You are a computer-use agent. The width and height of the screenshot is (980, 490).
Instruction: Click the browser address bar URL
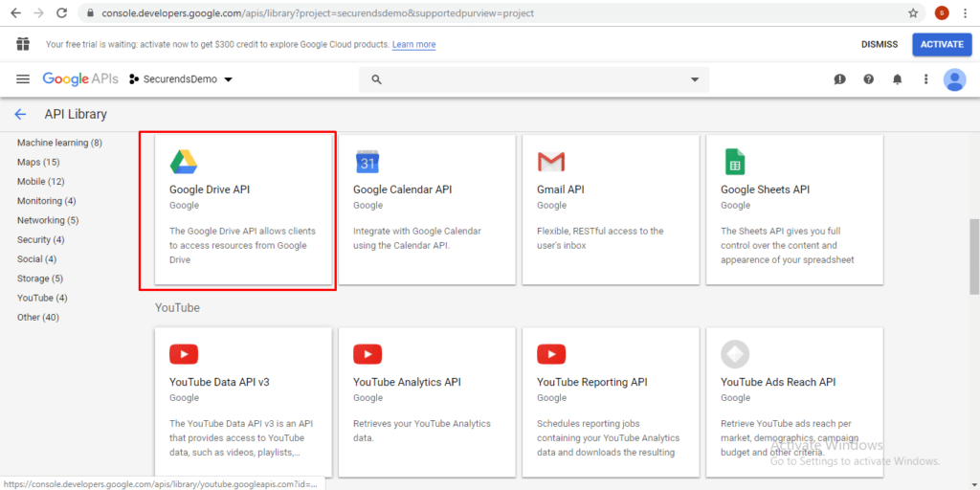point(318,13)
